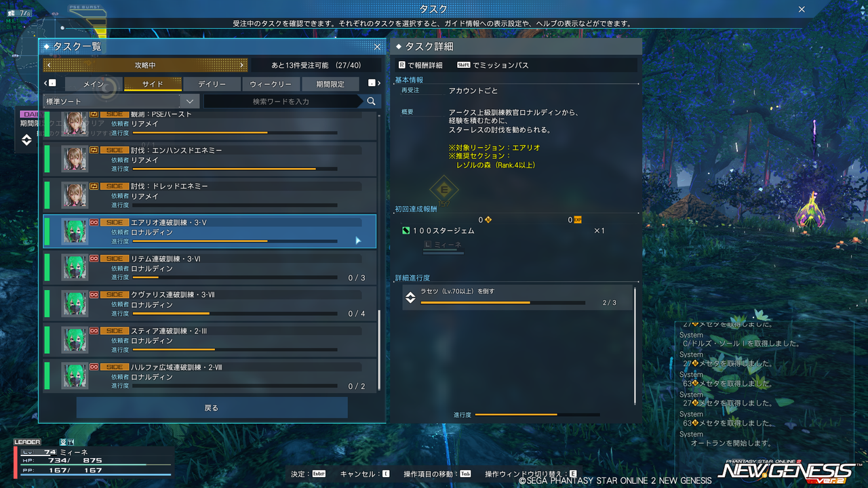Select the 討伐：エンハンスドエネミー task

tap(210, 159)
